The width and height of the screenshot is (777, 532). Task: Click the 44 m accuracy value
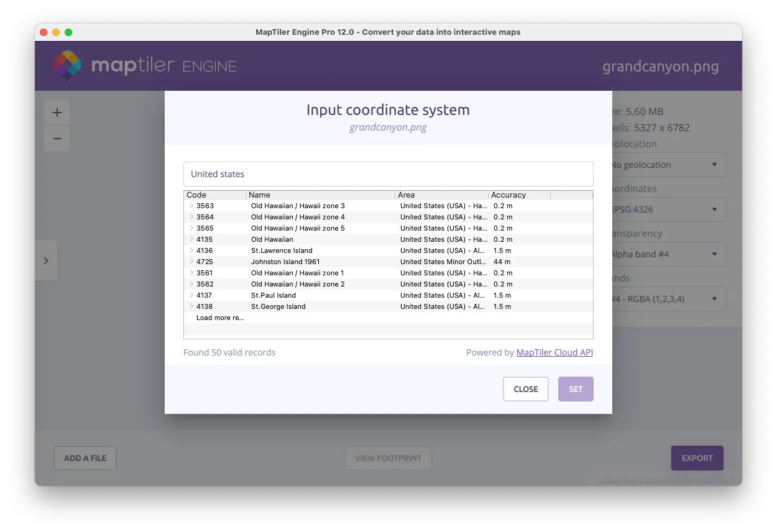pyautogui.click(x=502, y=262)
